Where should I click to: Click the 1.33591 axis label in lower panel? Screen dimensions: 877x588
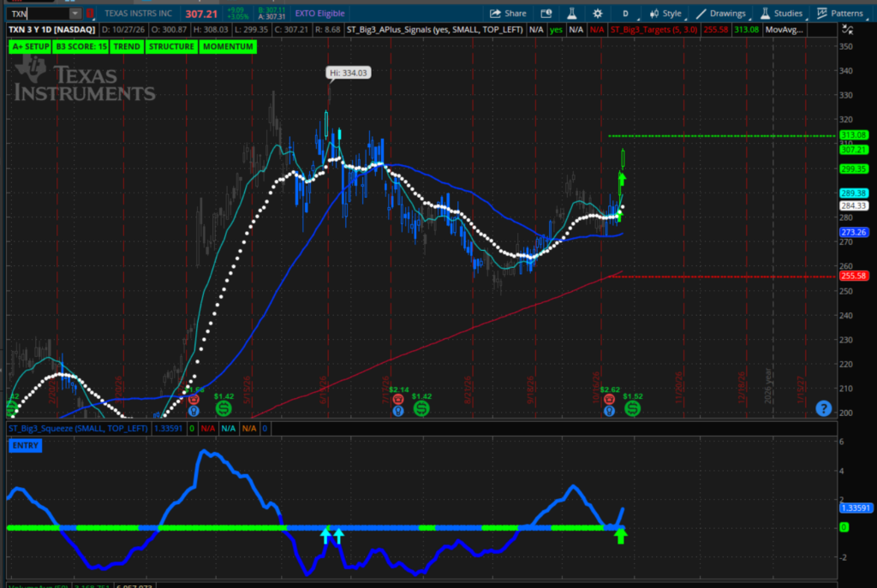856,508
